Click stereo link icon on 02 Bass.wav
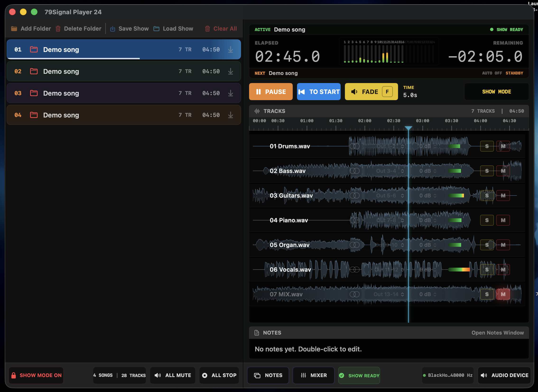 (355, 171)
